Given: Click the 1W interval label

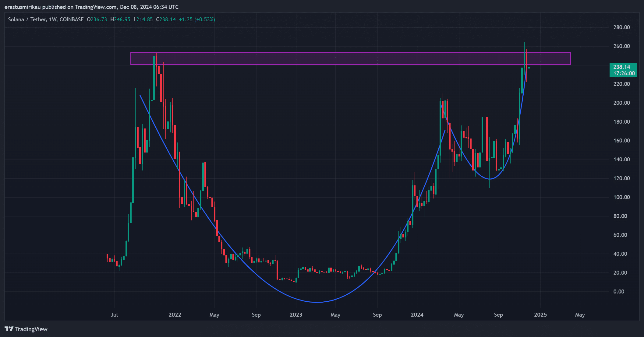Looking at the screenshot, I should [53, 19].
